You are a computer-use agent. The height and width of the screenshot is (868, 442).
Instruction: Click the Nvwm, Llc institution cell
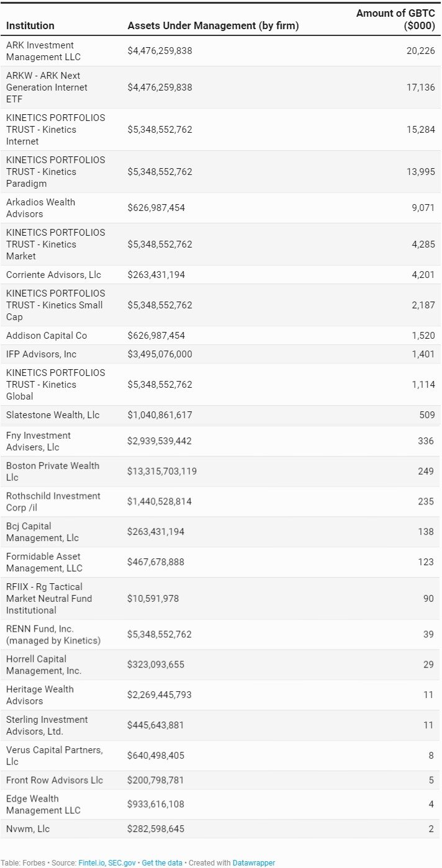coord(28,828)
